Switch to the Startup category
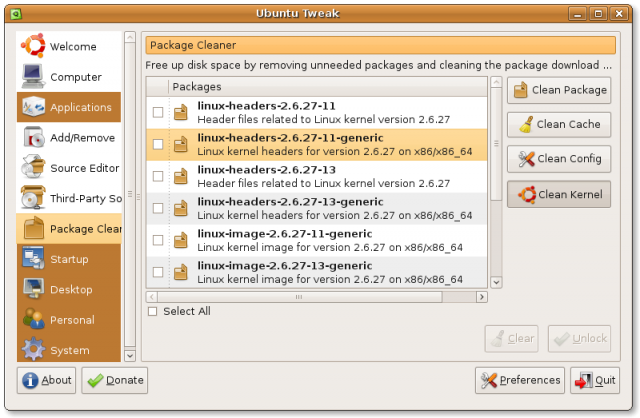 point(69,259)
